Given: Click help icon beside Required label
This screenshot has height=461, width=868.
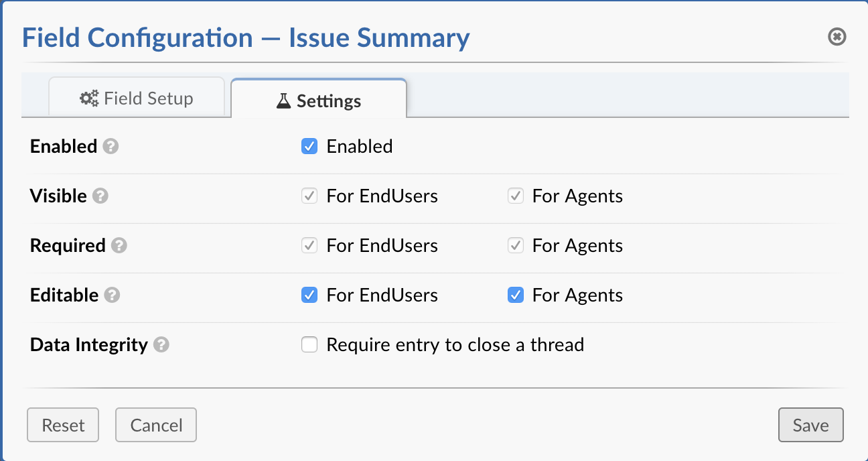Looking at the screenshot, I should coord(119,246).
